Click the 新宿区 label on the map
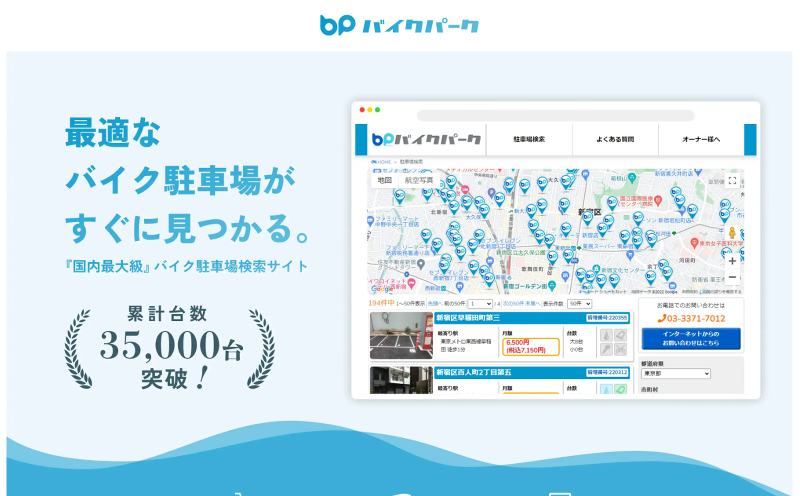Screen dimensions: 800x496 pyautogui.click(x=589, y=212)
